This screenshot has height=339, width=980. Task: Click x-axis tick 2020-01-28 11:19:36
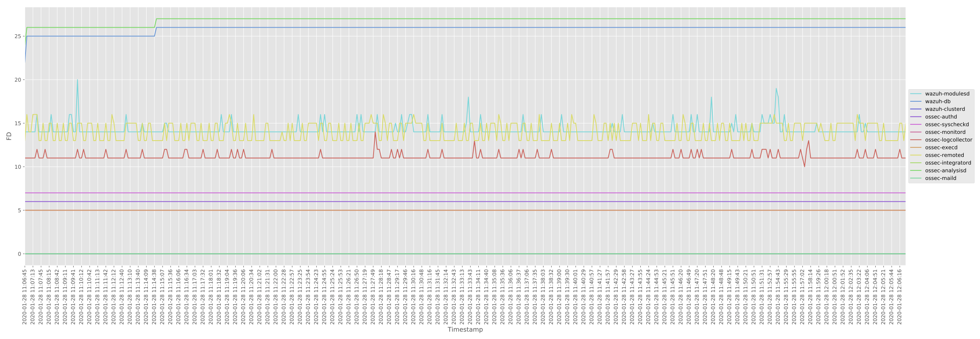(235, 296)
